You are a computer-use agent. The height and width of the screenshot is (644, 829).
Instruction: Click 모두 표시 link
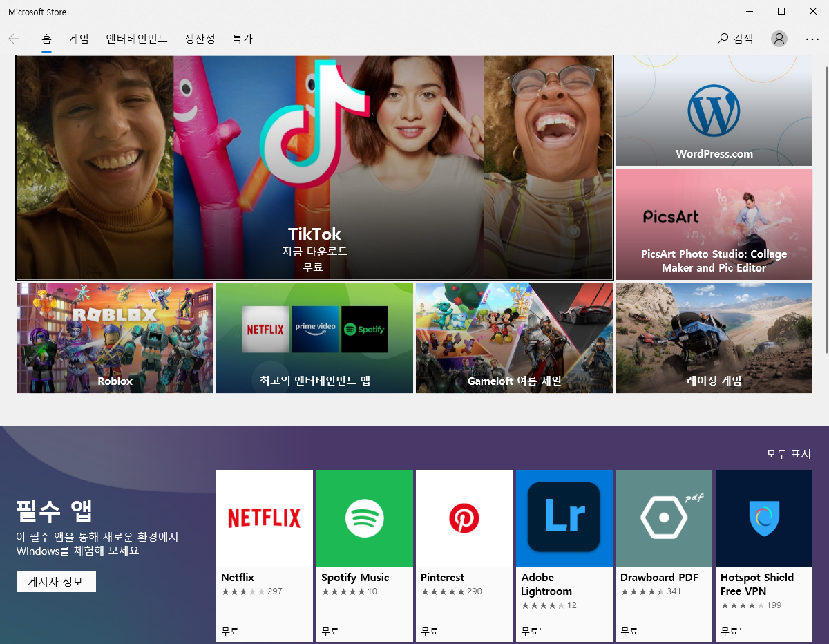[788, 454]
